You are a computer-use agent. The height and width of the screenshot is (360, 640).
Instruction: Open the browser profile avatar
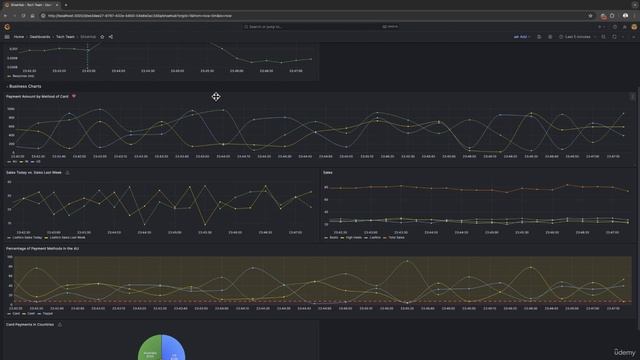click(625, 16)
